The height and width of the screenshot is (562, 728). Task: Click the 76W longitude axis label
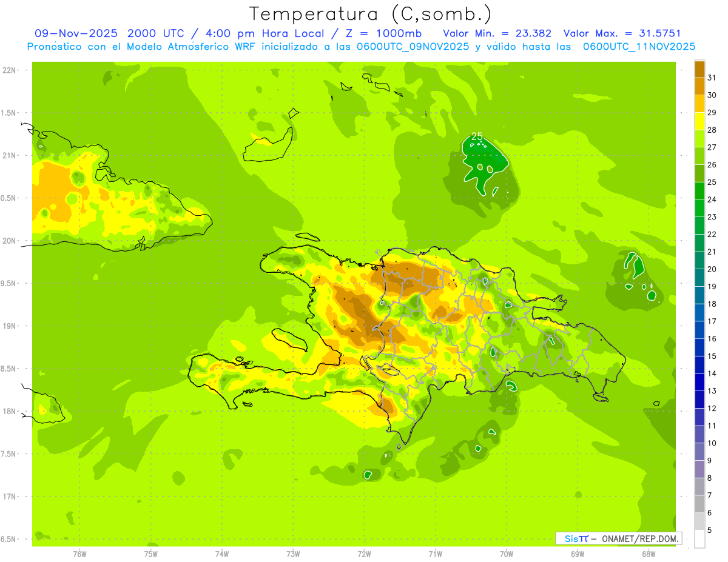tap(79, 554)
